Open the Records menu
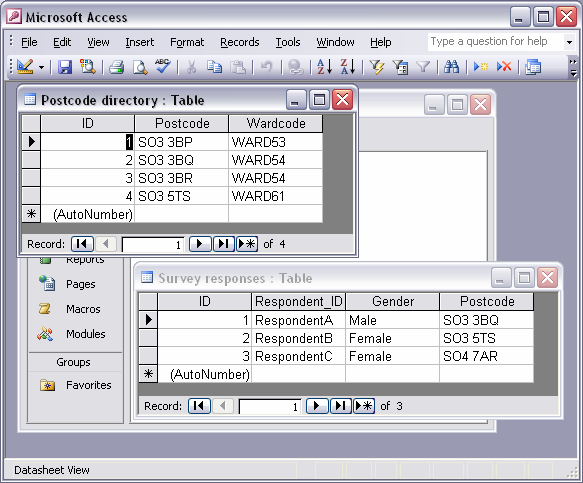The height and width of the screenshot is (483, 583). click(240, 42)
